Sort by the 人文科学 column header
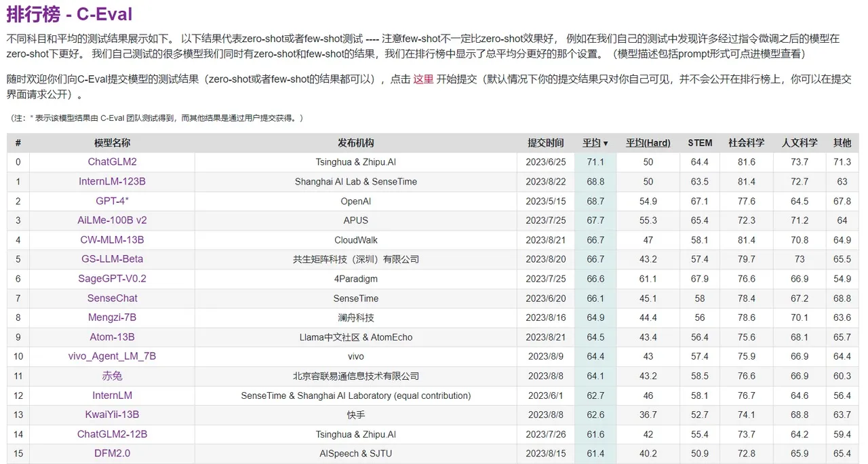Viewport: 868px width, 464px height. pos(800,142)
